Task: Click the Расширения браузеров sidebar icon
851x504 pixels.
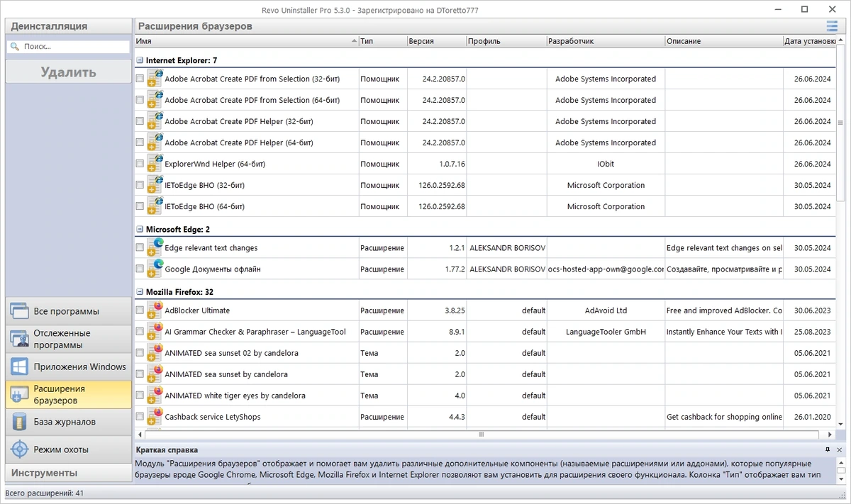Action: (x=19, y=394)
